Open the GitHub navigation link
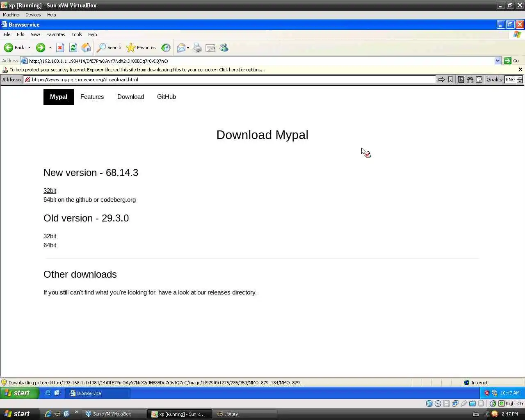This screenshot has height=420, width=525. click(x=167, y=97)
